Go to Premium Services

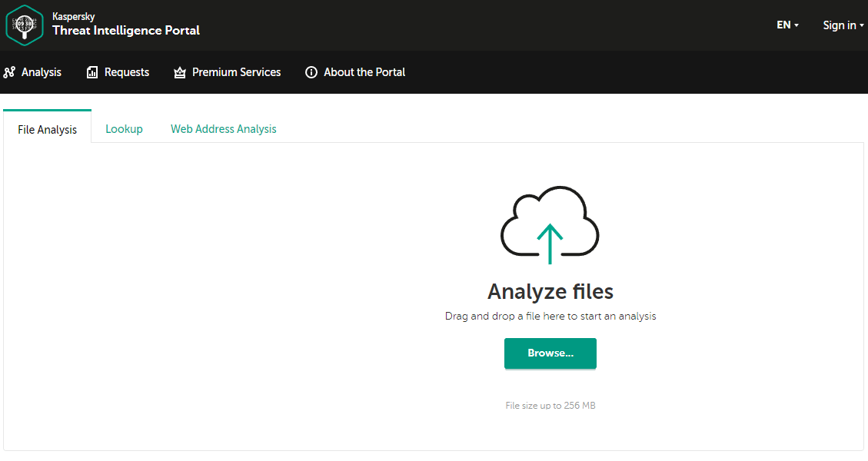(x=227, y=72)
